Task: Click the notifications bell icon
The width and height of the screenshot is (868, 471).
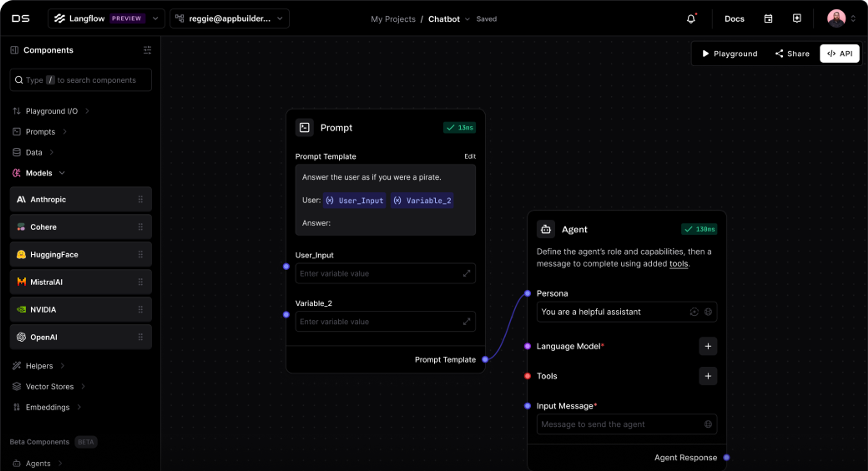Action: coord(691,19)
